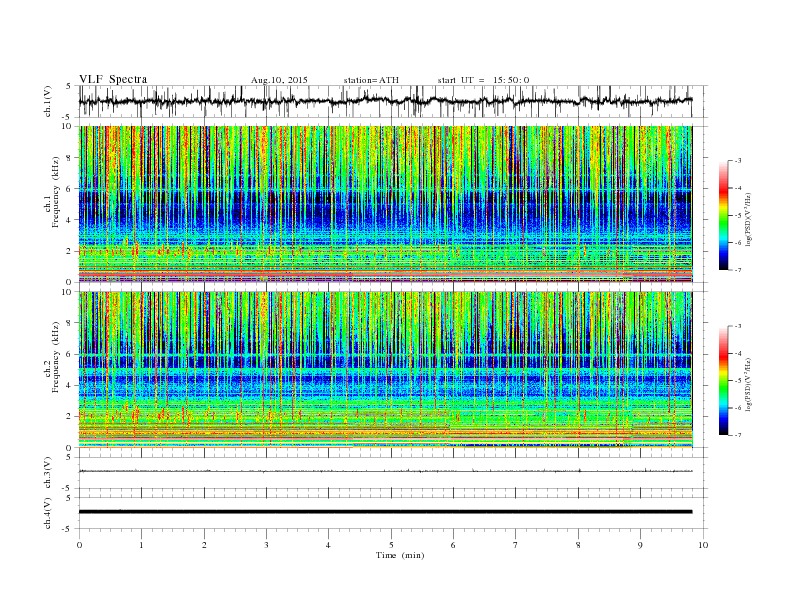The height and width of the screenshot is (612, 792).
Task: Click time axis tick label '3'
Action: coord(266,545)
